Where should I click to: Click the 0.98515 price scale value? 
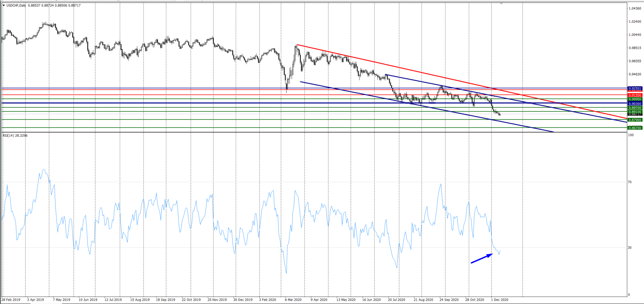[x=634, y=48]
